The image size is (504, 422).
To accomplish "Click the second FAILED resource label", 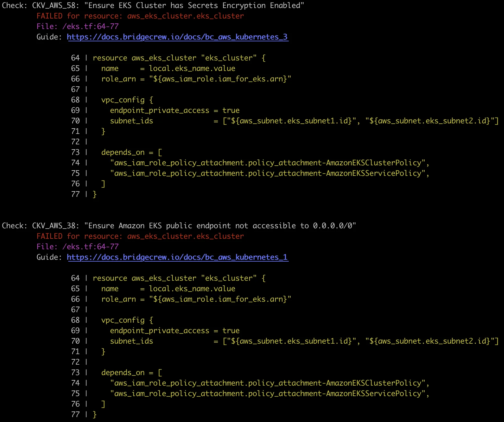I will [50, 236].
